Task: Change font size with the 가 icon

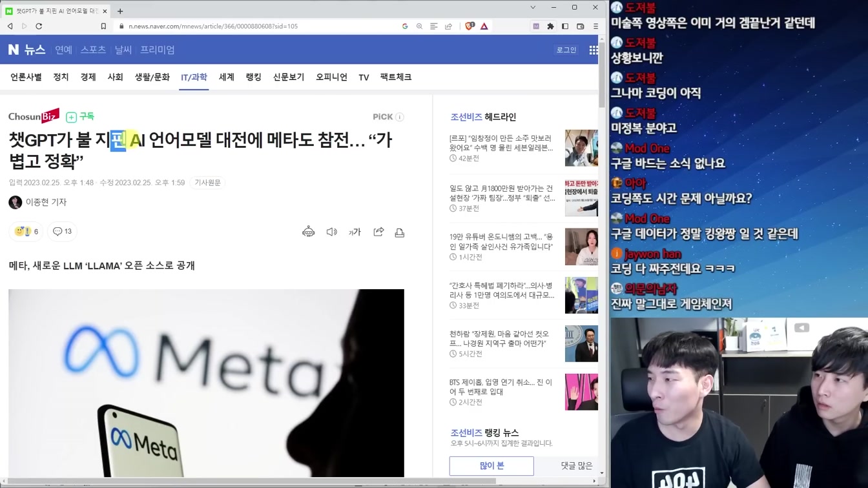Action: (355, 232)
